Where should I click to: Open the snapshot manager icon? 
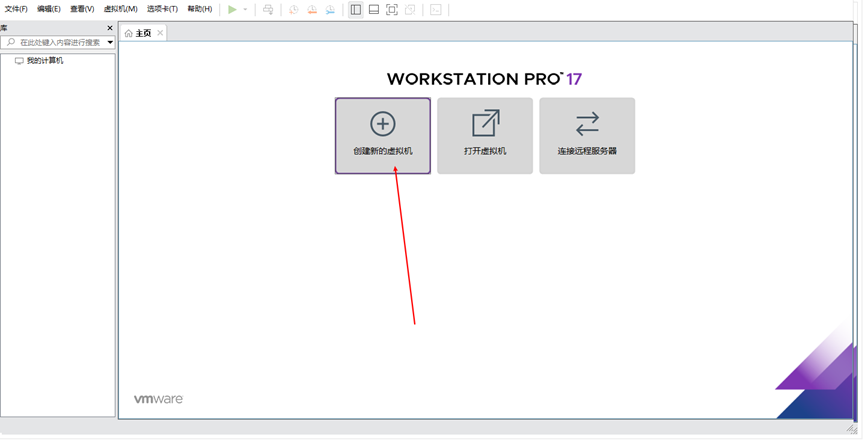click(x=330, y=9)
